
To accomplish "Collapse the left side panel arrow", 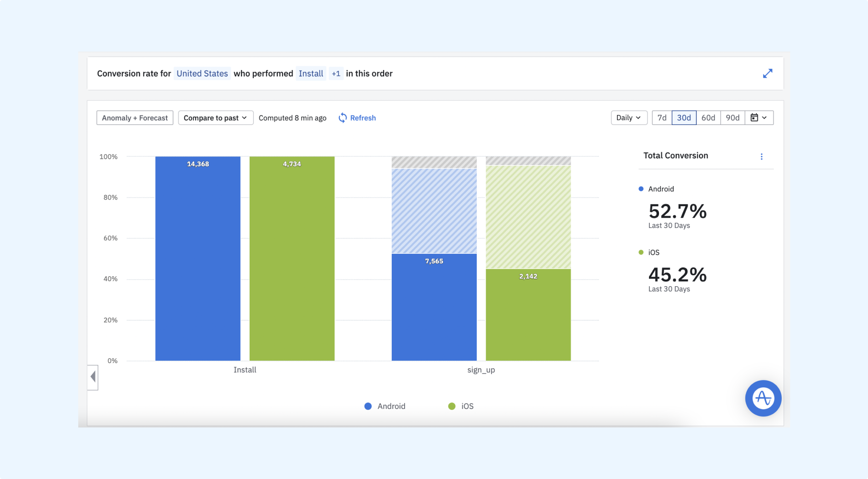I will (93, 377).
